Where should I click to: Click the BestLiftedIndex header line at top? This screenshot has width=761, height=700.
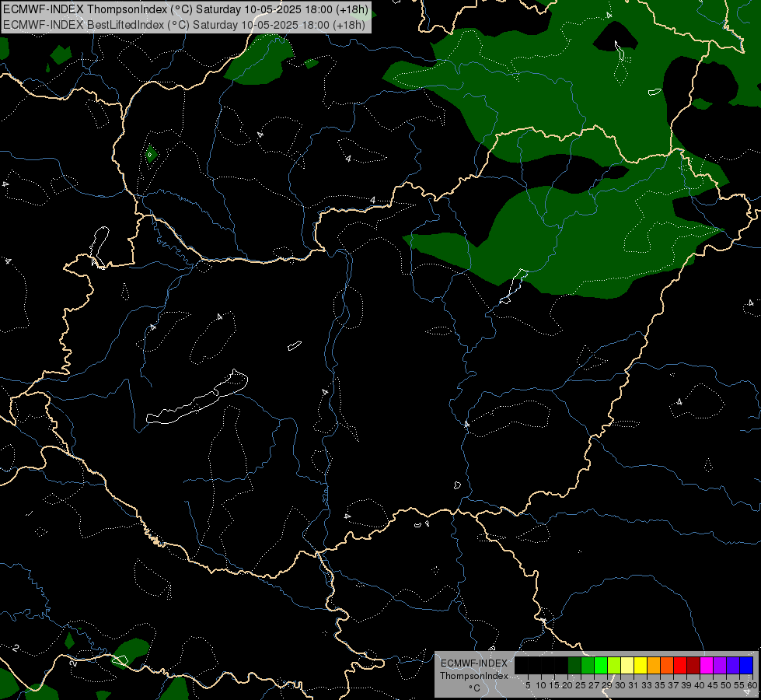click(184, 24)
